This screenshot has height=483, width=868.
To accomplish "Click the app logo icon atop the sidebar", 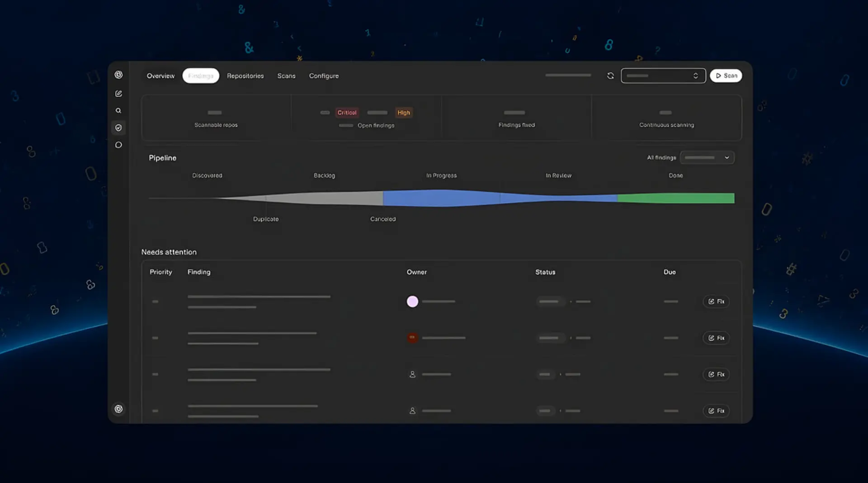I will tap(118, 75).
